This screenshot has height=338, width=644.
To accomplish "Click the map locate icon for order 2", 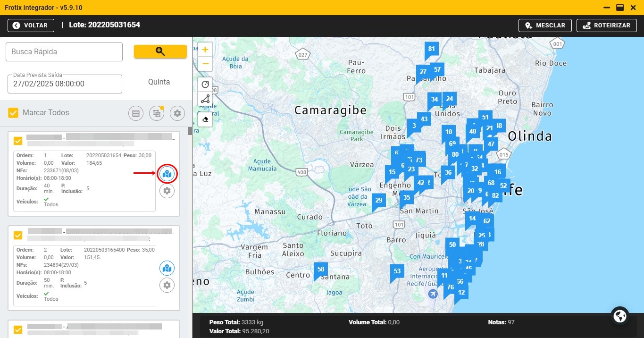I will click(x=167, y=268).
